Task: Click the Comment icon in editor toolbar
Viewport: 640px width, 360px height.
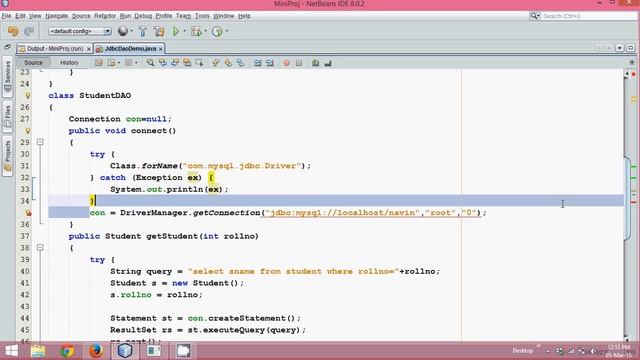Action: tap(316, 63)
